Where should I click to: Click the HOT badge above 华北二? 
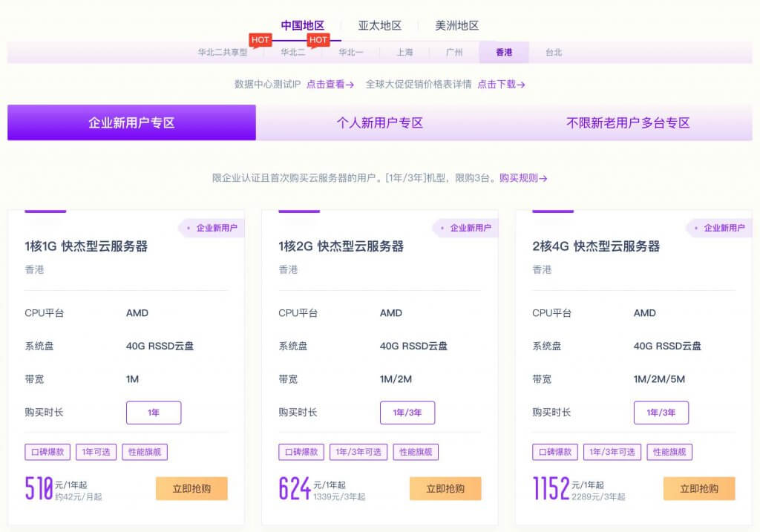[318, 40]
